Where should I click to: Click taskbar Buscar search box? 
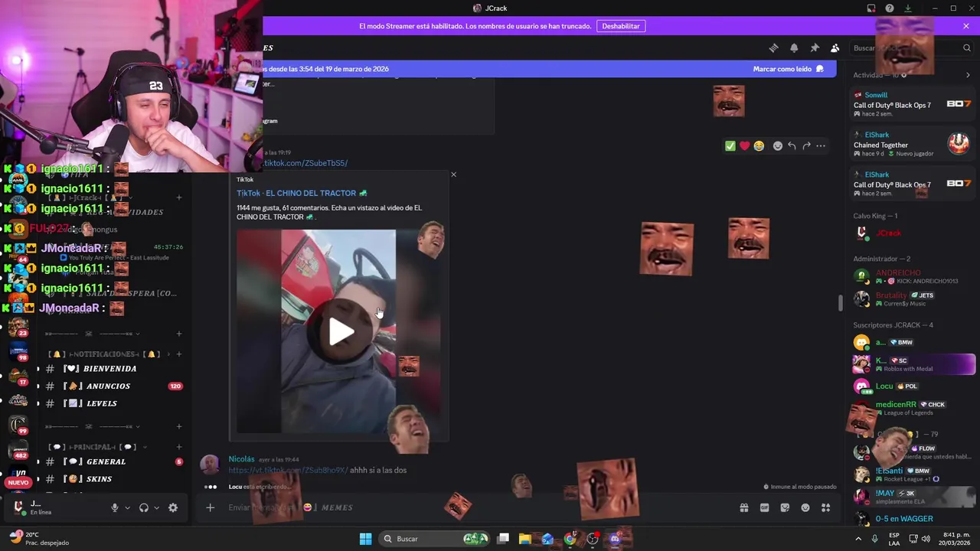(435, 539)
